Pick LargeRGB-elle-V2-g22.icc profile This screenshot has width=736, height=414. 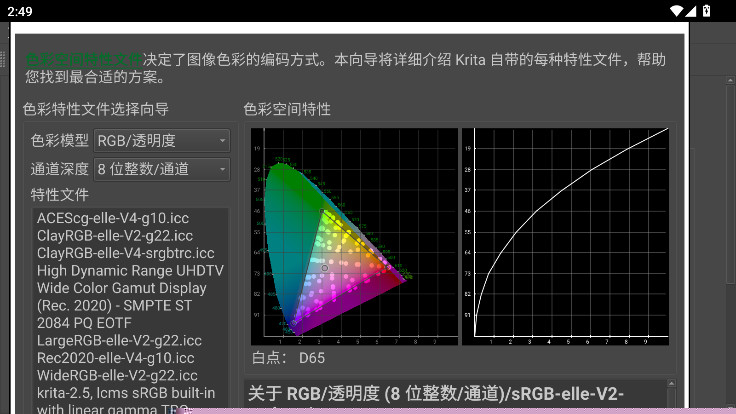(119, 340)
